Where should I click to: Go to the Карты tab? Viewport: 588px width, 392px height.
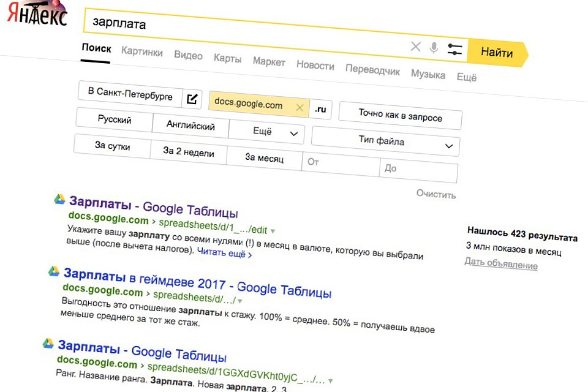tap(228, 59)
